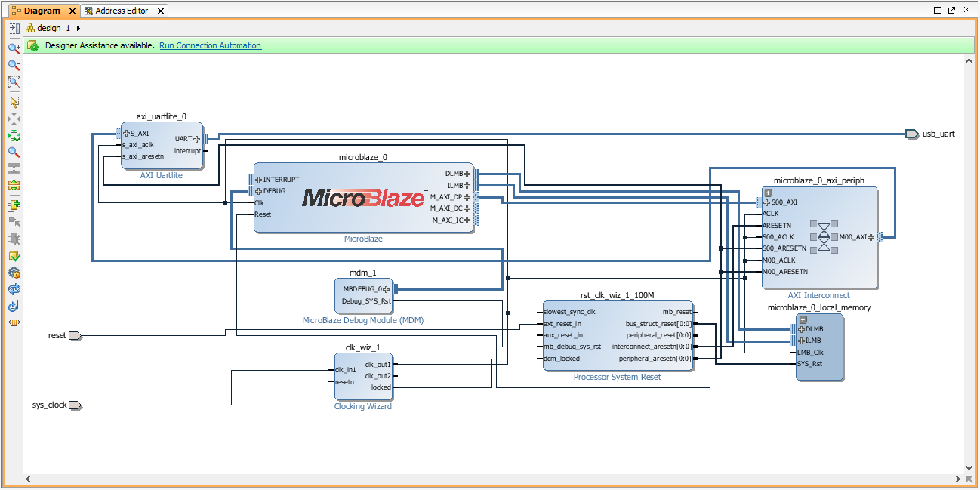980x490 pixels.
Task: Click the Create Port chip icon
Action: (14, 239)
